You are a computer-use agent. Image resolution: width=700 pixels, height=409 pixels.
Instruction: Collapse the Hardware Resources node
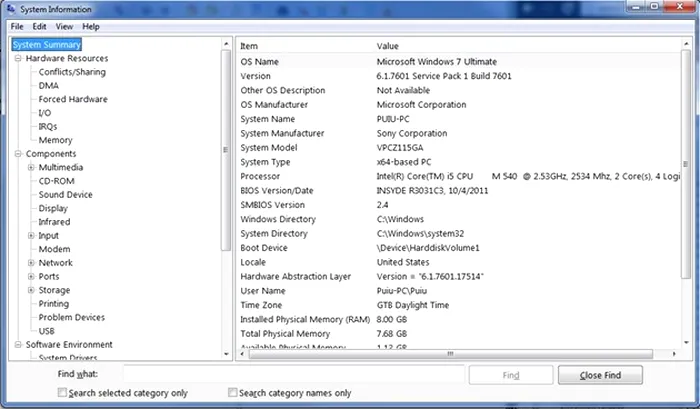pos(18,58)
